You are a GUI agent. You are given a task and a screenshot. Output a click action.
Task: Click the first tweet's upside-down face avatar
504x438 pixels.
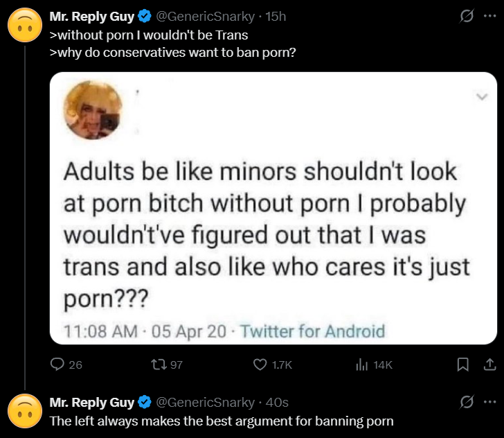(22, 25)
